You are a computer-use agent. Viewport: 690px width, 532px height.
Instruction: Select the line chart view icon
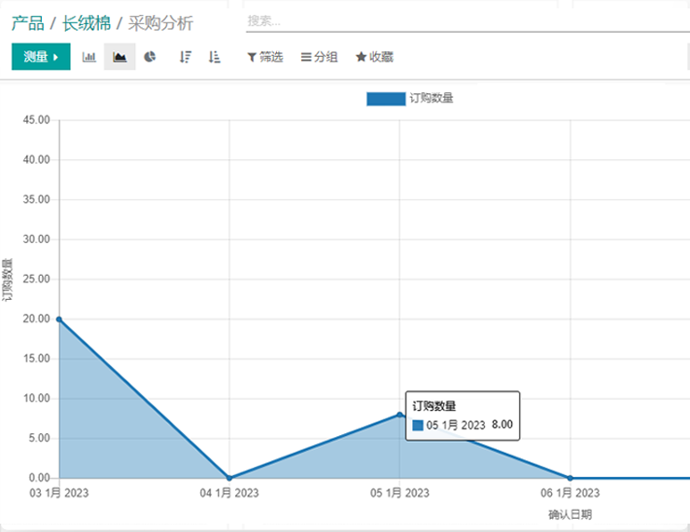[120, 57]
